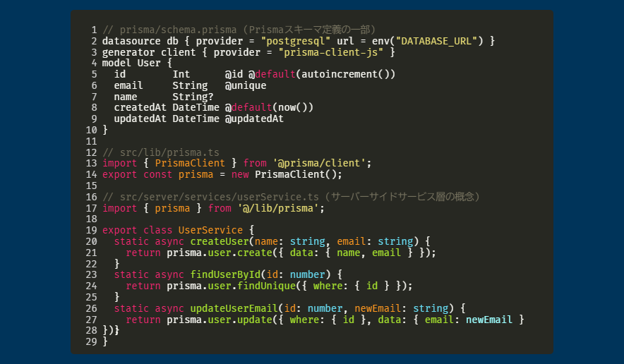Click the @unique attribute on email field
Screen dimensions: 624x364
coord(246,85)
